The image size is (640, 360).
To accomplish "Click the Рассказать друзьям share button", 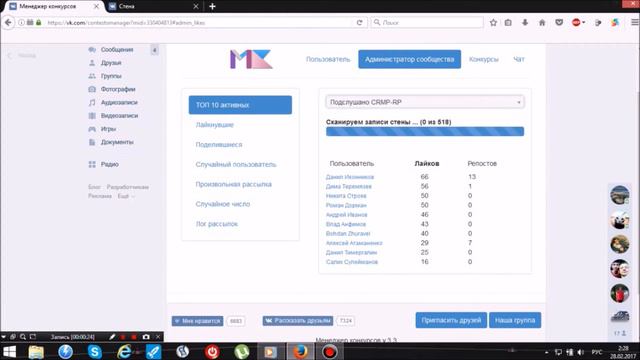I will click(x=298, y=321).
